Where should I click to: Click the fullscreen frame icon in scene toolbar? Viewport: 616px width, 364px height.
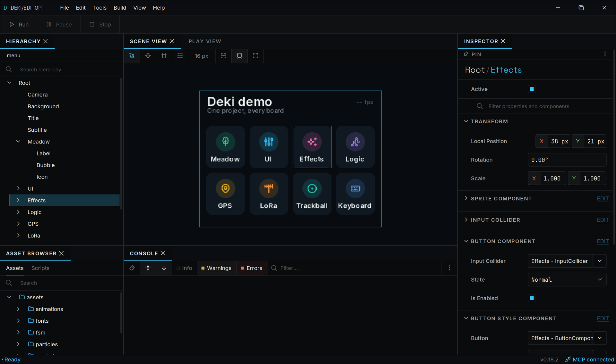pyautogui.click(x=255, y=56)
